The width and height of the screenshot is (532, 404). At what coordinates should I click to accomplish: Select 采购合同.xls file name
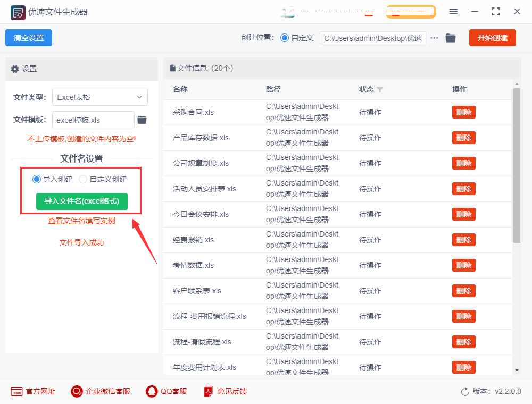point(193,112)
